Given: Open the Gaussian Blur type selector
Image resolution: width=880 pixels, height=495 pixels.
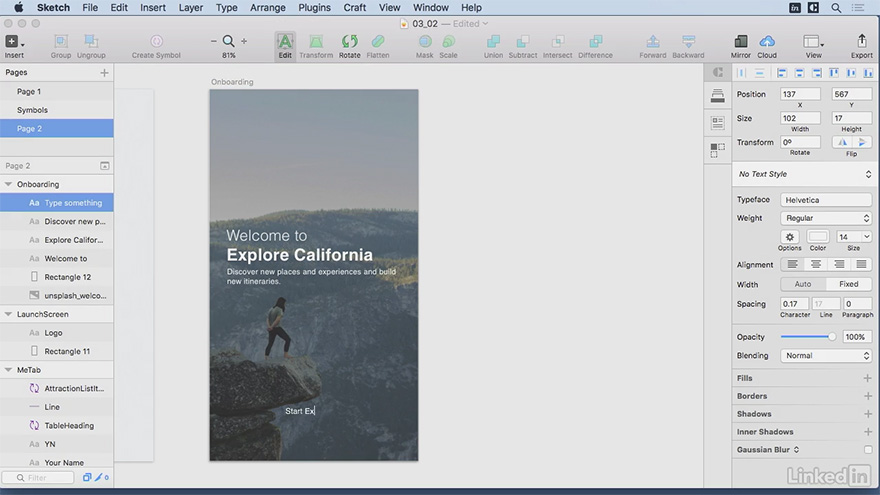Looking at the screenshot, I should [x=796, y=450].
